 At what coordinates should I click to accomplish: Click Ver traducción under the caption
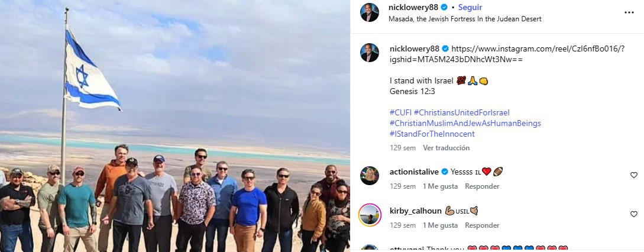click(446, 147)
